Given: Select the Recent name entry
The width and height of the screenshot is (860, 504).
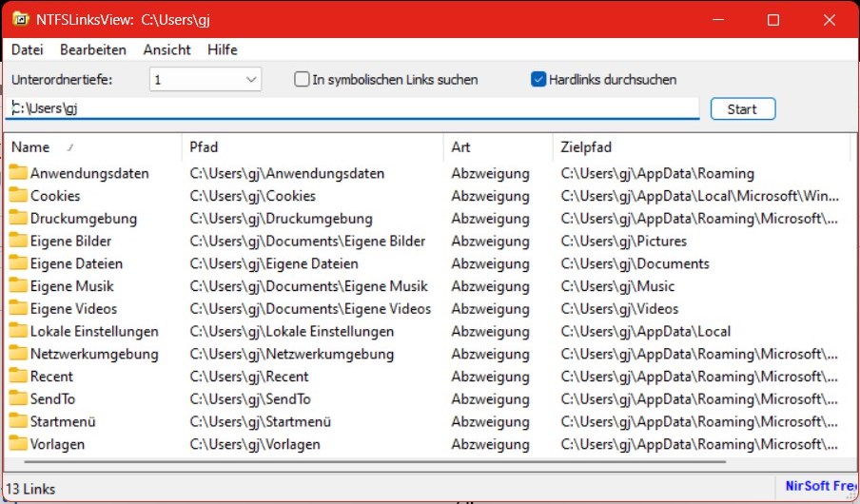Looking at the screenshot, I should [x=51, y=377].
